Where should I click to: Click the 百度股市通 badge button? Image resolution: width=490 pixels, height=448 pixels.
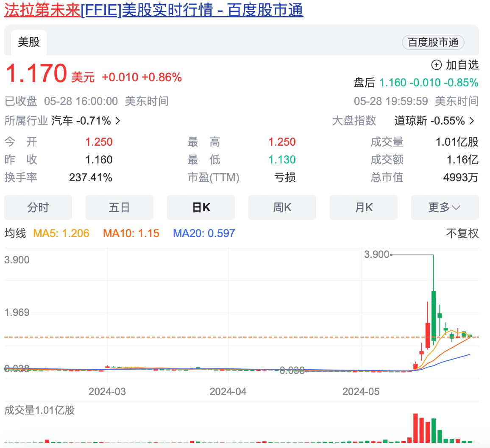[x=433, y=42]
